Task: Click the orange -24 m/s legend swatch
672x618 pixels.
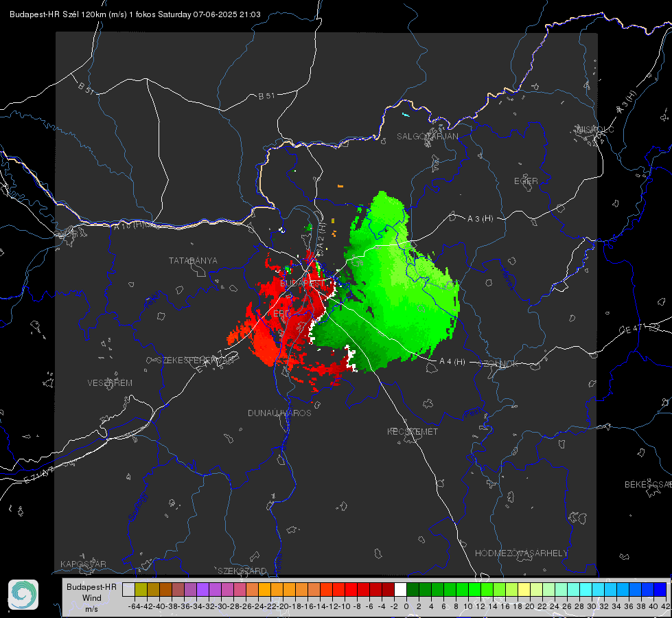Action: (264, 589)
